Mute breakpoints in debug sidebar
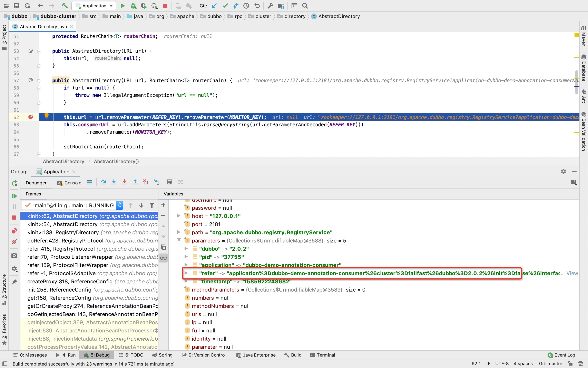 (x=14, y=242)
